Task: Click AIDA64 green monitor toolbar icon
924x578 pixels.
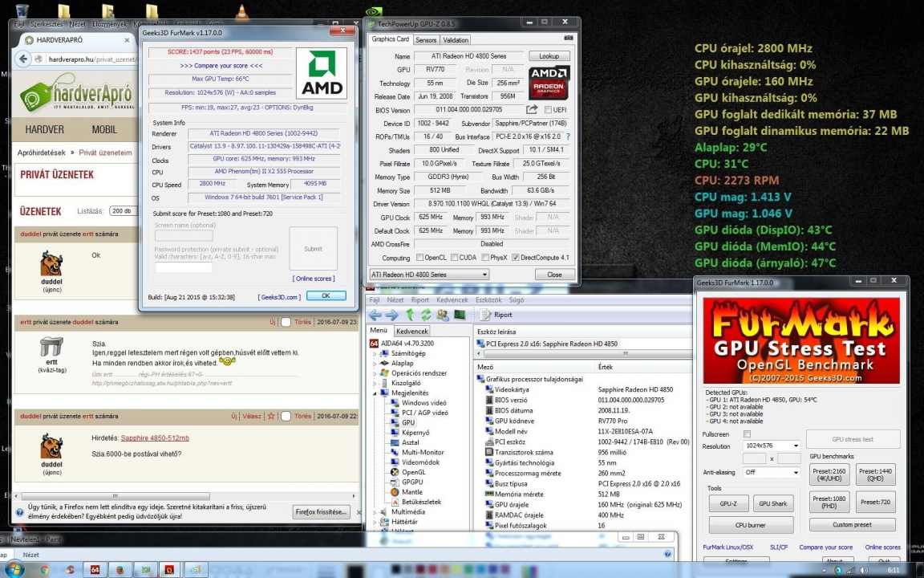Action: click(x=460, y=315)
